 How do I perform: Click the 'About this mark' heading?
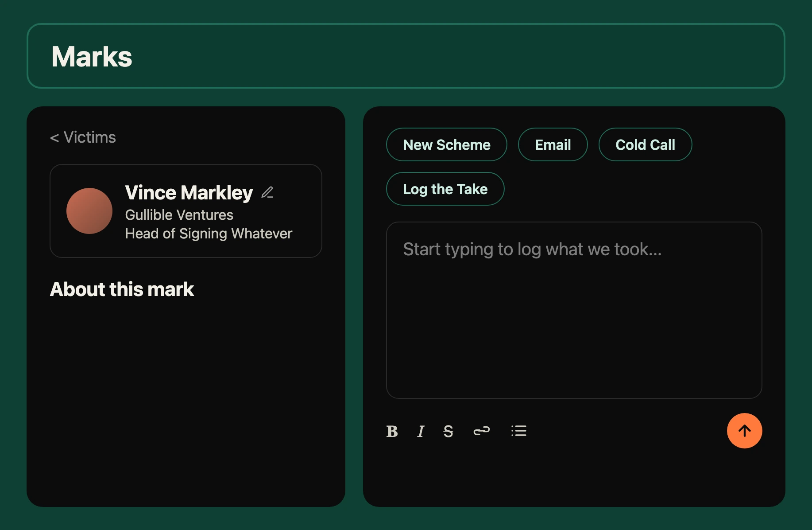pyautogui.click(x=122, y=289)
